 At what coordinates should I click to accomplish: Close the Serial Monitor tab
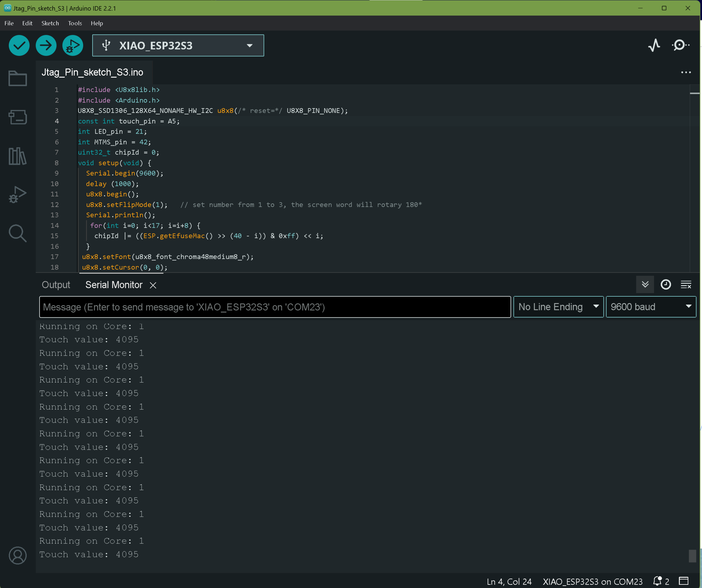(x=153, y=285)
